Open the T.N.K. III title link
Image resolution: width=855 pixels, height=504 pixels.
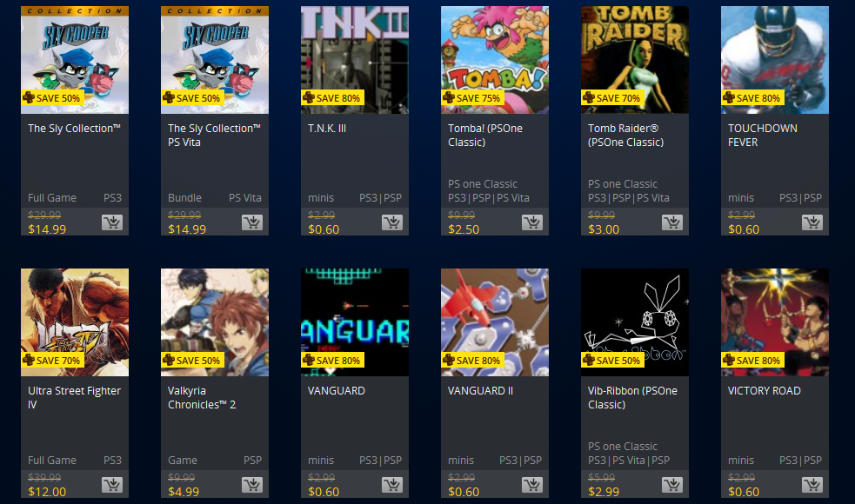point(327,129)
